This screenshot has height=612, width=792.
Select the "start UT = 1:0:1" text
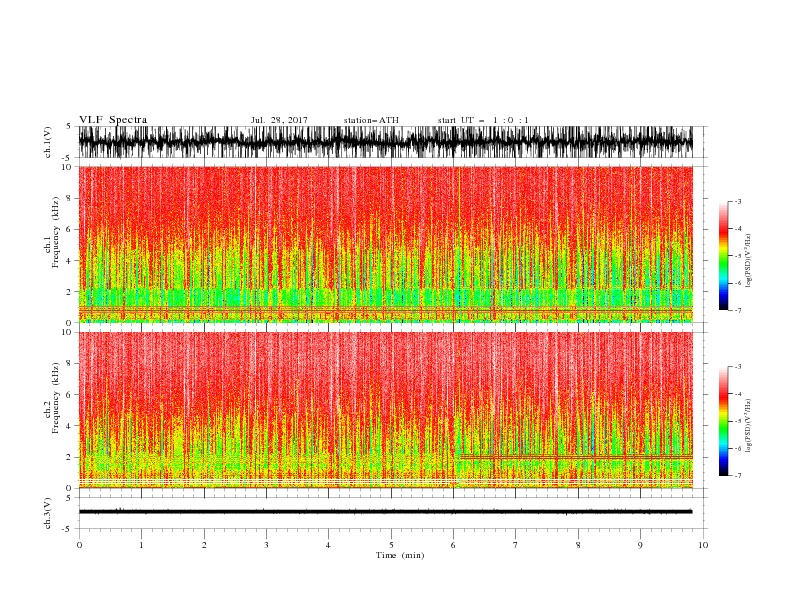pyautogui.click(x=483, y=120)
